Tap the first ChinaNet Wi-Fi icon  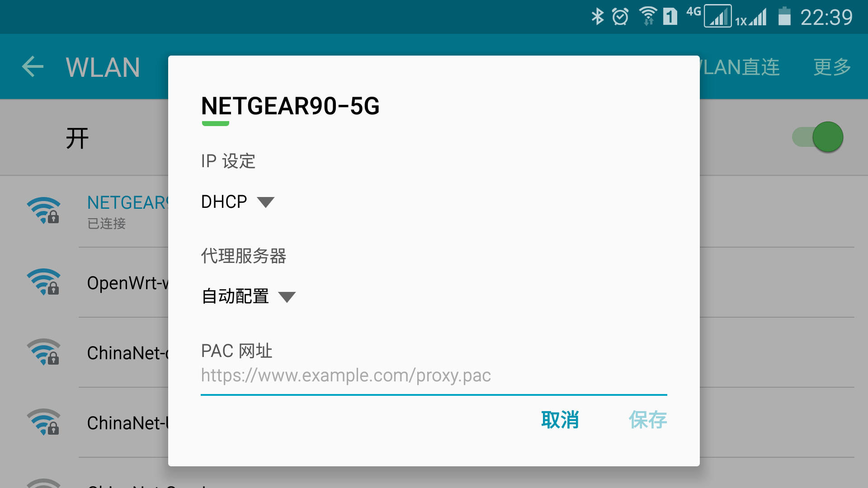pyautogui.click(x=43, y=352)
